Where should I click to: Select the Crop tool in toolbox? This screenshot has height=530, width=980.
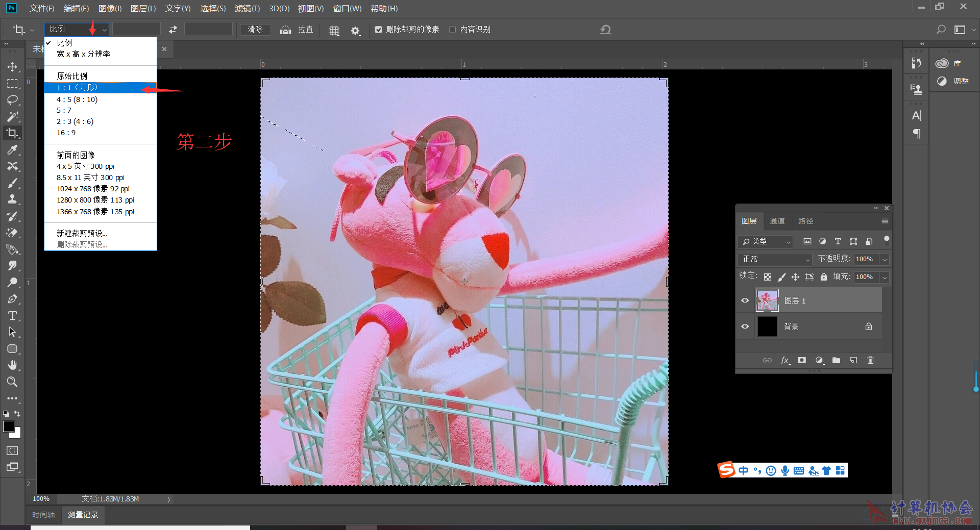pyautogui.click(x=12, y=133)
